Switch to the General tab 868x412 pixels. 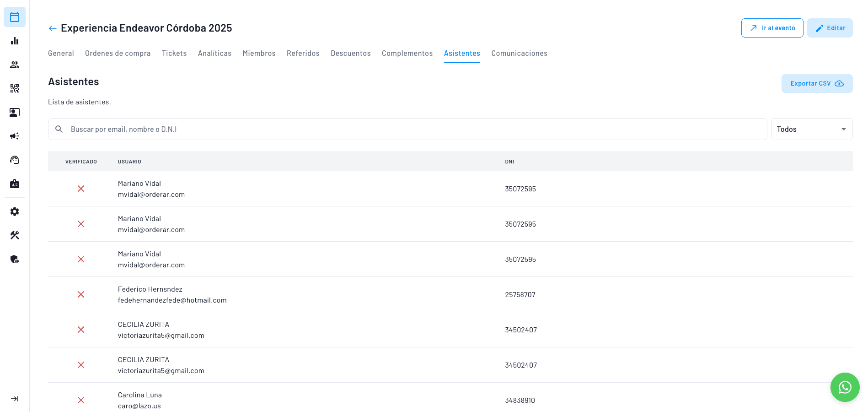coord(61,53)
